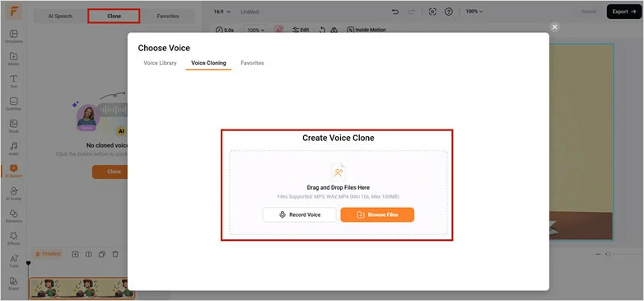
Task: Open the Stock panel in the sidebar
Action: click(13, 126)
